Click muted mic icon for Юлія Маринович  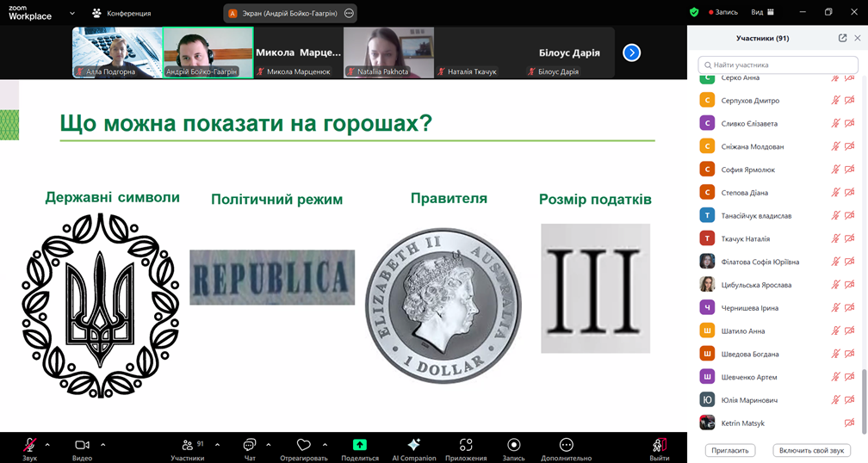coord(835,400)
